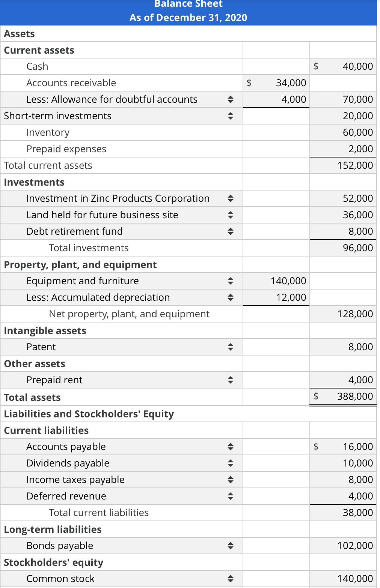Click the Cash amount cell showing 40,000

coord(342,66)
